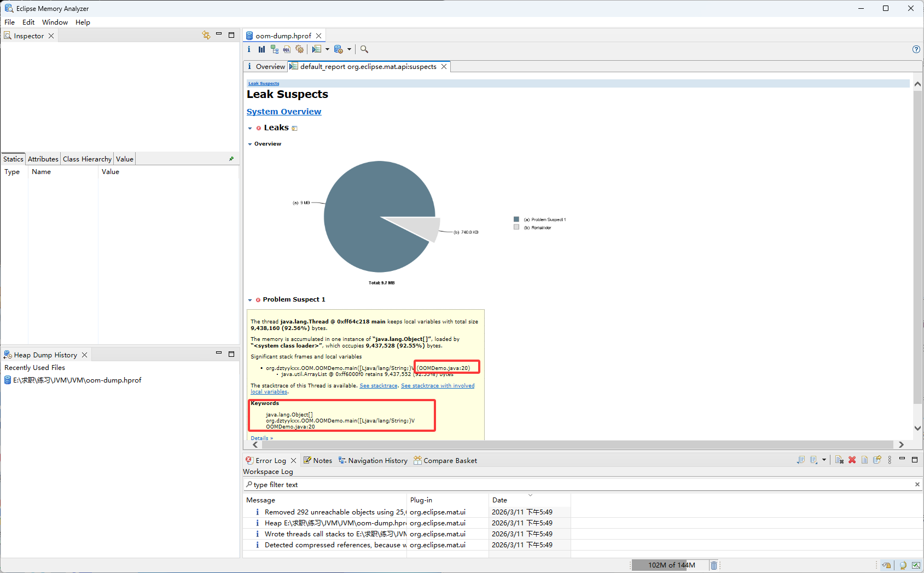Image resolution: width=924 pixels, height=573 pixels.
Task: Open the Dominator Tree view
Action: point(274,49)
